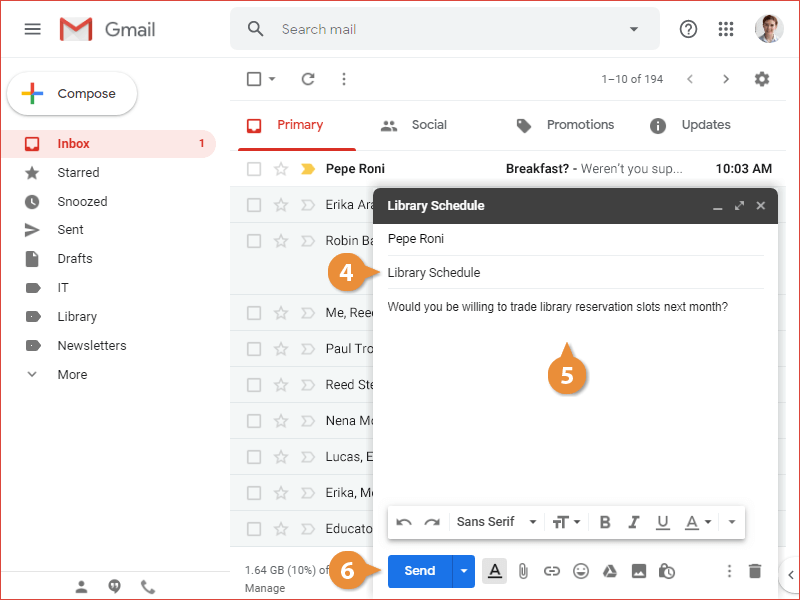800x600 pixels.
Task: Redo the edit in compose
Action: [x=432, y=522]
